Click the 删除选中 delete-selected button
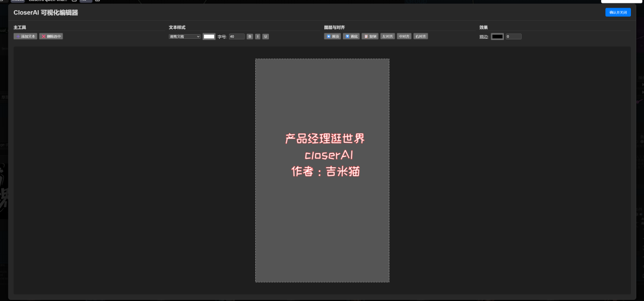This screenshot has height=301, width=644. coord(51,36)
